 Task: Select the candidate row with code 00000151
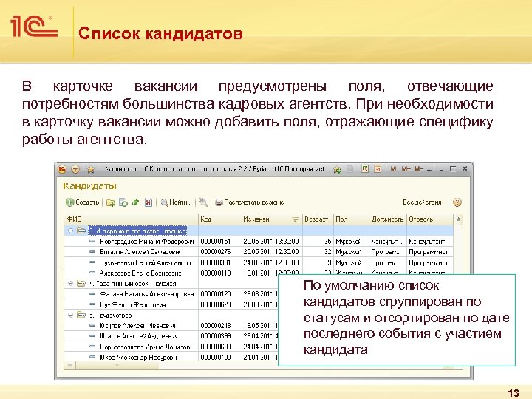(x=259, y=241)
